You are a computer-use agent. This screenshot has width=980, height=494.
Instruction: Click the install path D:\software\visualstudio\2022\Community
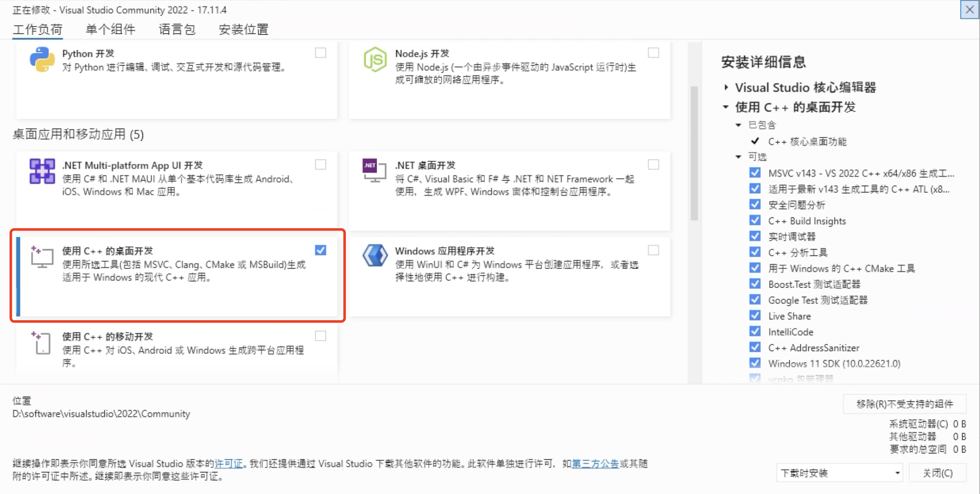point(101,414)
